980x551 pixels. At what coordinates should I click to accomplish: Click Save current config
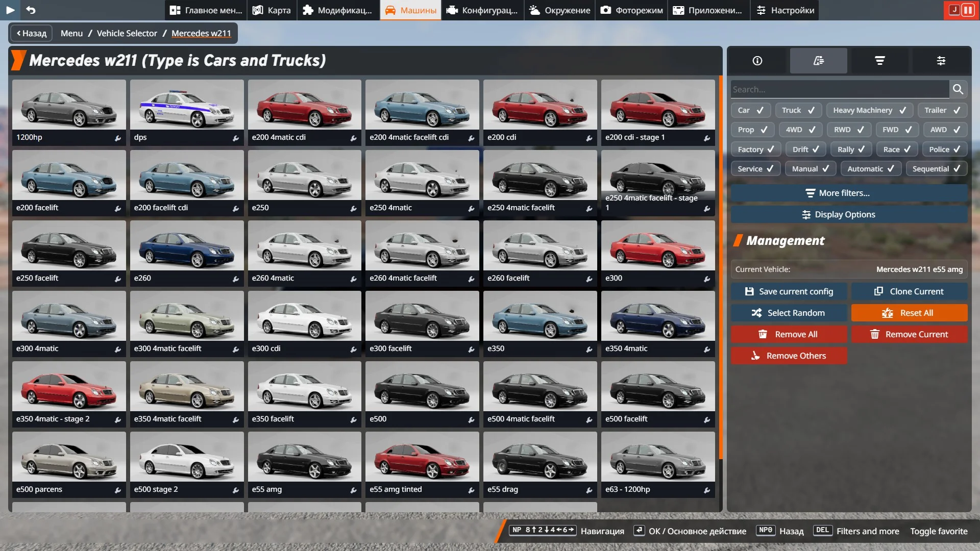click(x=789, y=291)
